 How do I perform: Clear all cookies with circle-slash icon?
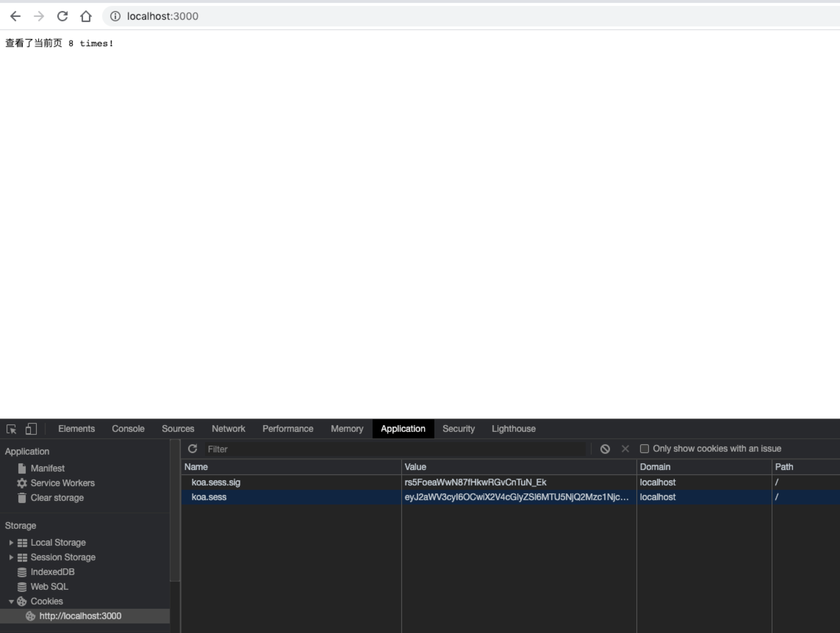coord(605,449)
